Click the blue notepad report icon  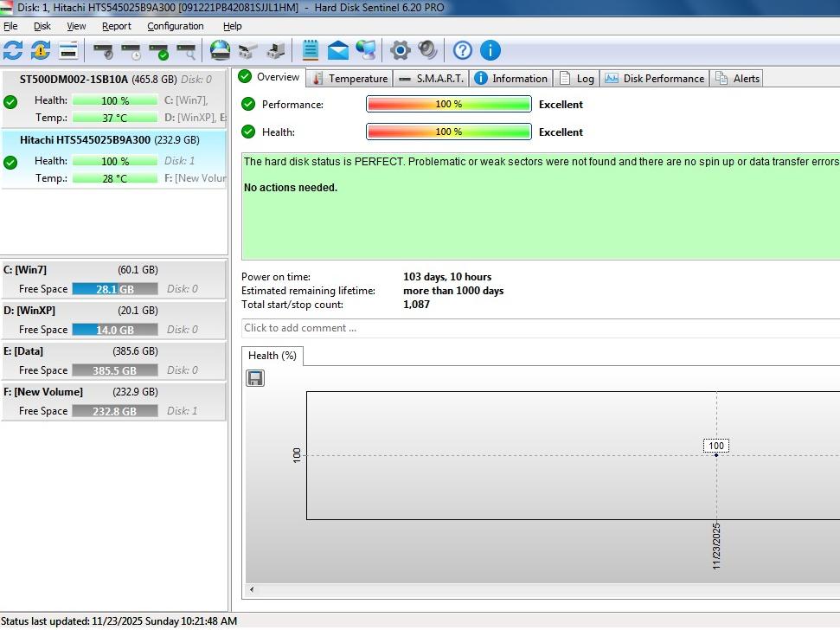click(x=311, y=50)
